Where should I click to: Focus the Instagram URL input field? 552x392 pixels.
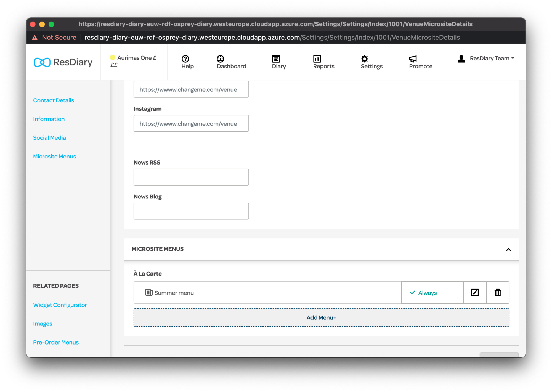(x=191, y=123)
